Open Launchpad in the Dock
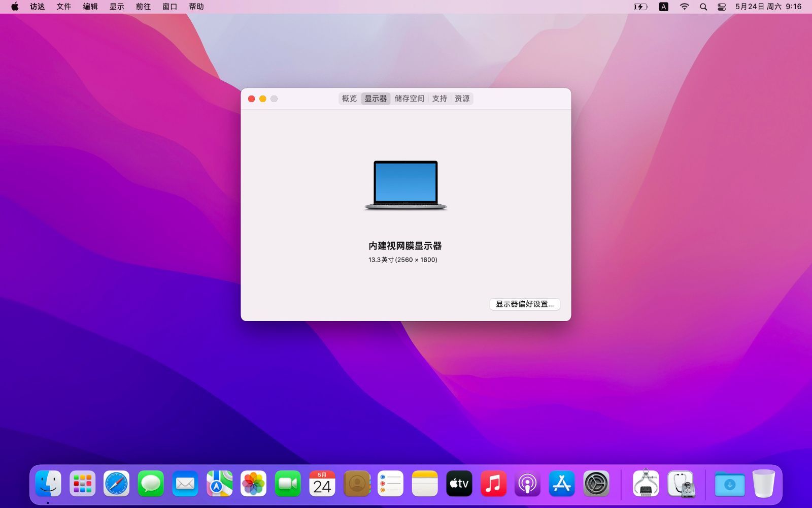The width and height of the screenshot is (812, 508). 82,484
